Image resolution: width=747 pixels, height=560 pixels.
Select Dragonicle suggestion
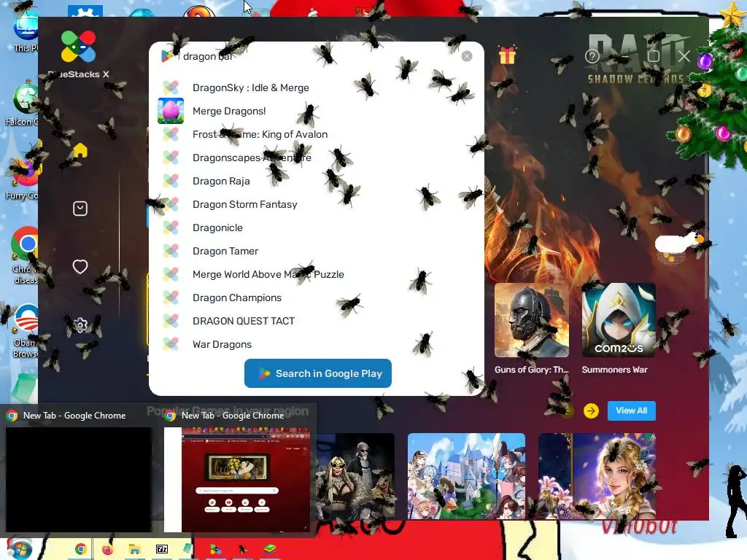click(x=217, y=227)
